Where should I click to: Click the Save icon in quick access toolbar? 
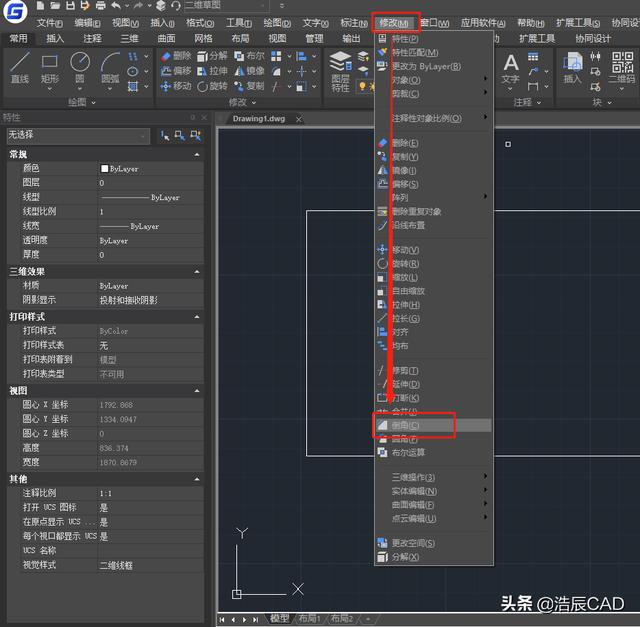70,6
